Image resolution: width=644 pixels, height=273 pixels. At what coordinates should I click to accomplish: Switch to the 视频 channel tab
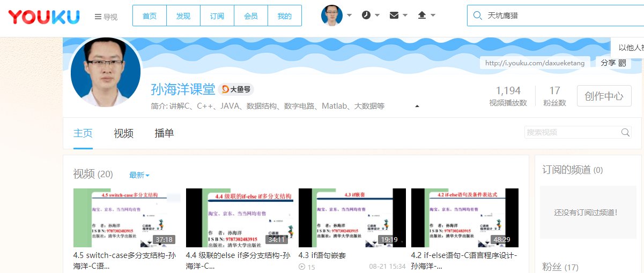pos(123,133)
